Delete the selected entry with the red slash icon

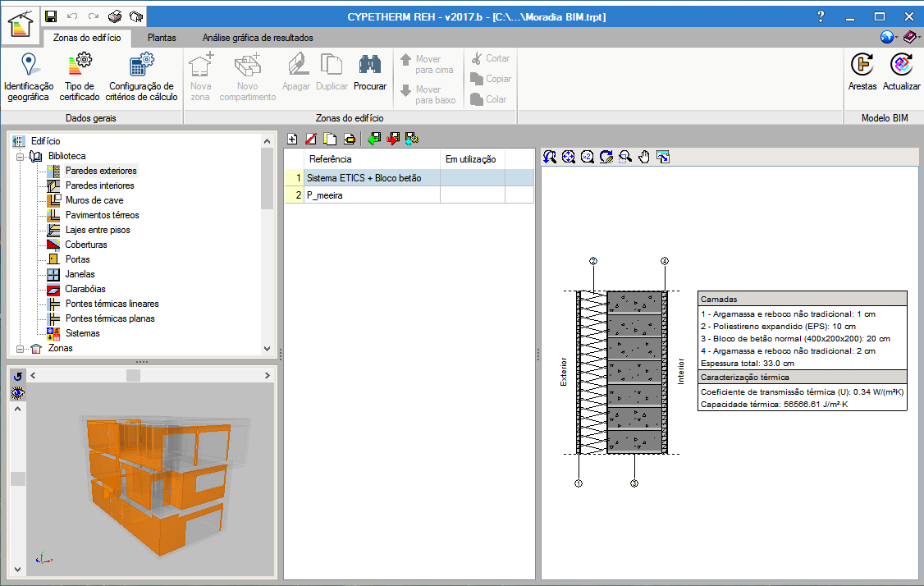pos(311,140)
